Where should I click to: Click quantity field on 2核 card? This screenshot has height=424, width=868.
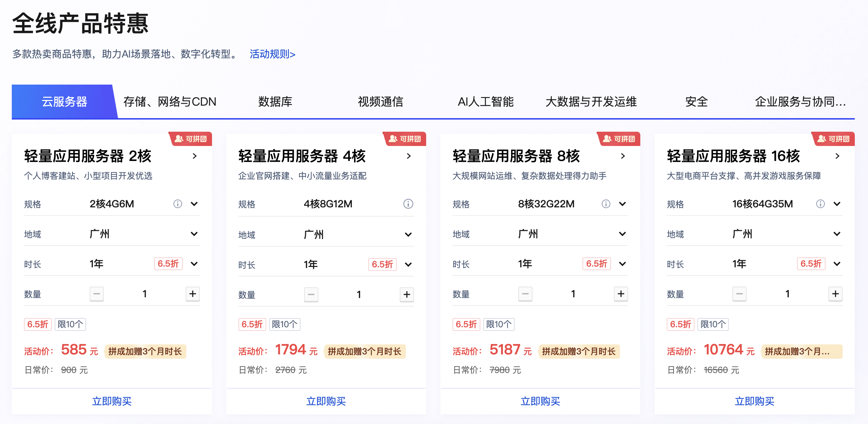(145, 294)
